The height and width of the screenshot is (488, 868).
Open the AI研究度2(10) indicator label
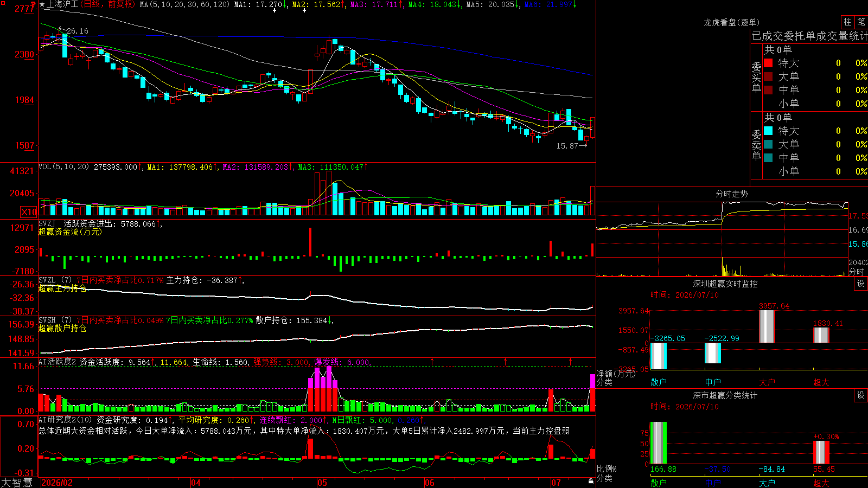coord(66,420)
